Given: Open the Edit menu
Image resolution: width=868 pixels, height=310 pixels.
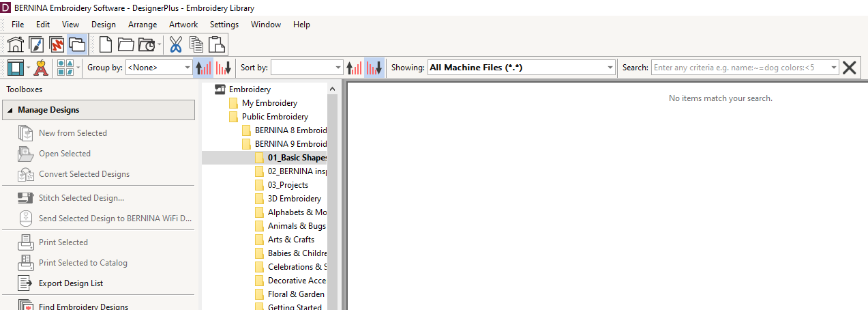Looking at the screenshot, I should click(43, 25).
